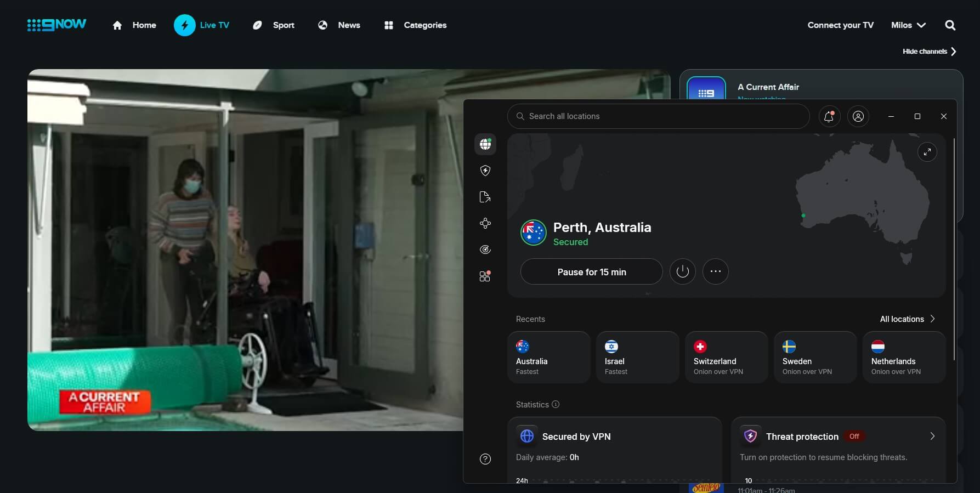Click on the live video player

[x=245, y=250]
